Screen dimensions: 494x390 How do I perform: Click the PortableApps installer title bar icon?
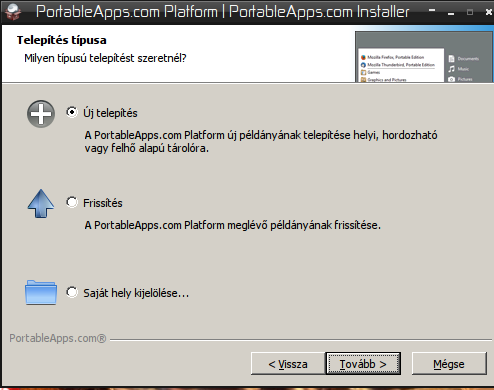point(13,12)
